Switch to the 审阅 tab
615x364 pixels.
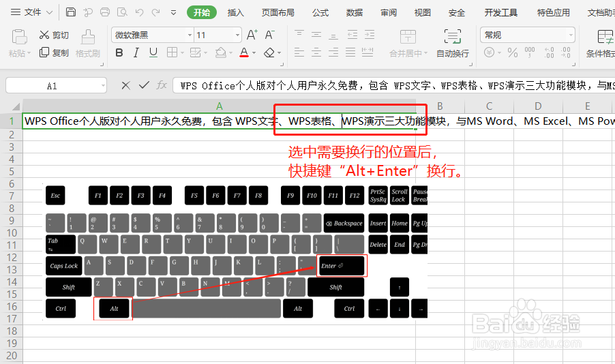point(389,12)
